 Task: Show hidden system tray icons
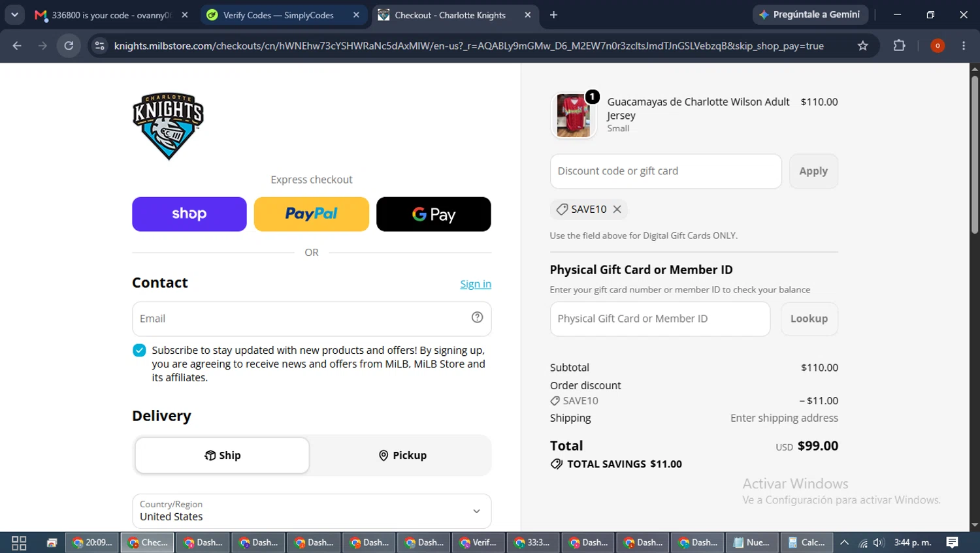coord(844,543)
